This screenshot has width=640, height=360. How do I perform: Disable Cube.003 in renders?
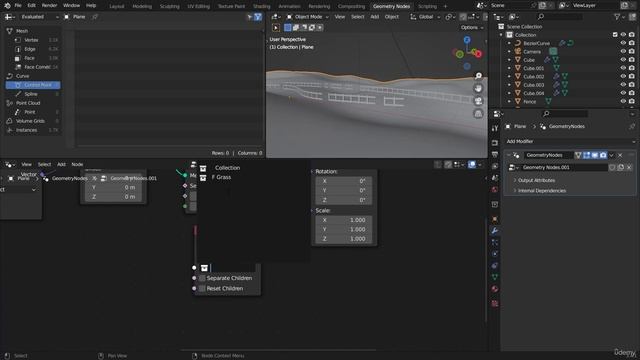tap(631, 84)
